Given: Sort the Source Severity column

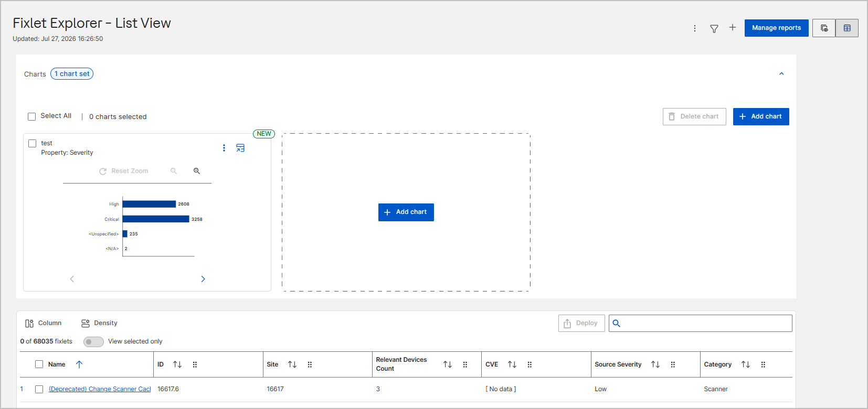Looking at the screenshot, I should (655, 364).
